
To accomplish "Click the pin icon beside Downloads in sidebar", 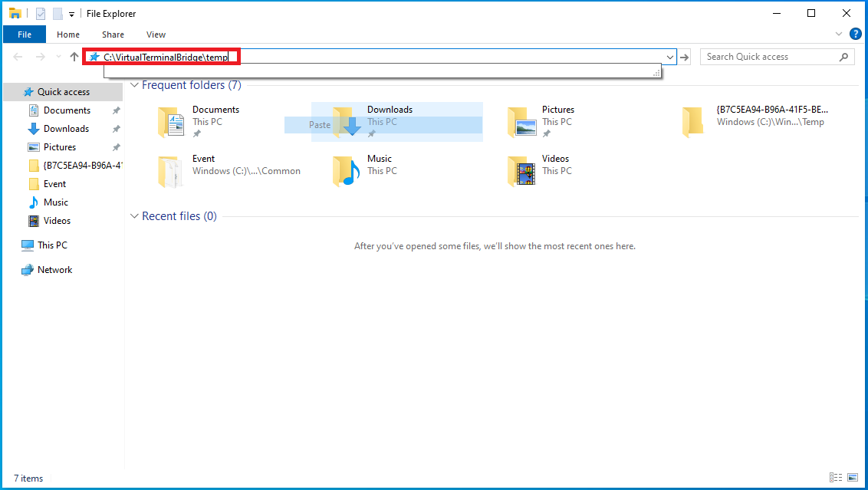I will pyautogui.click(x=117, y=129).
